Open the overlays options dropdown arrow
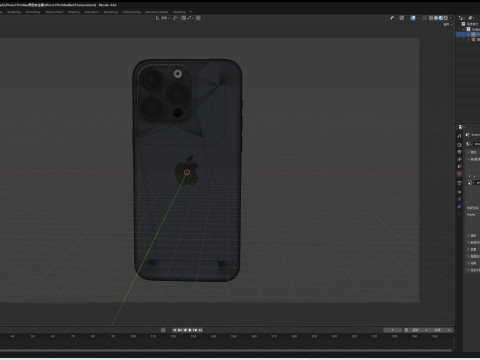 [x=418, y=18]
